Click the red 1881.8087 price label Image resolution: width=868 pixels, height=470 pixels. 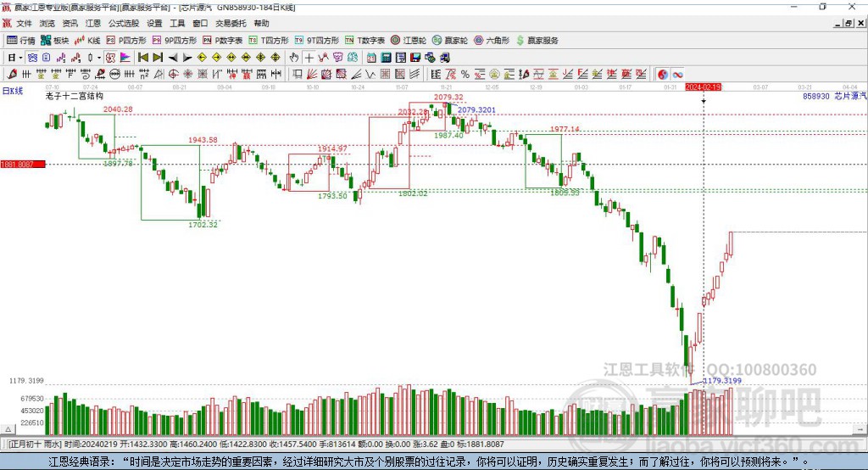(x=23, y=164)
